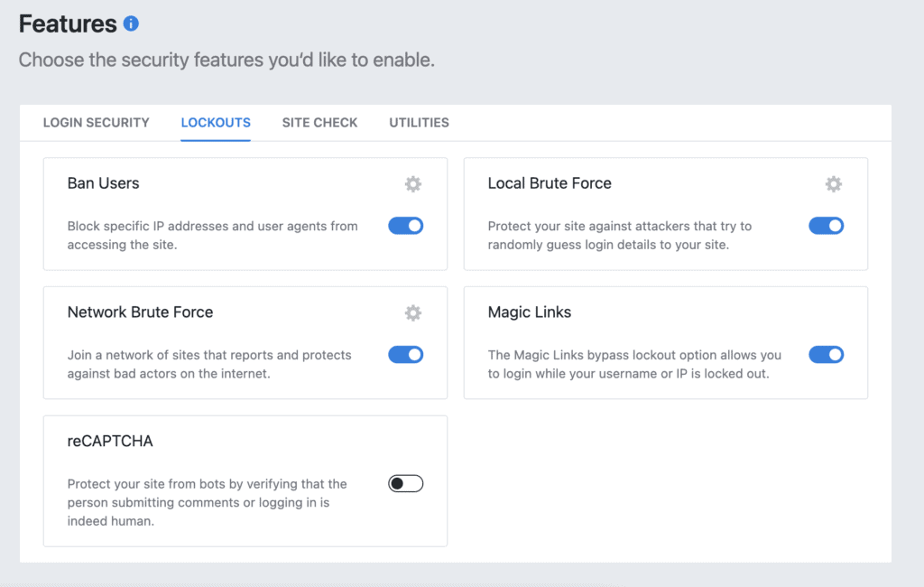Toggle the Magic Links switch
Image resolution: width=924 pixels, height=587 pixels.
827,355
